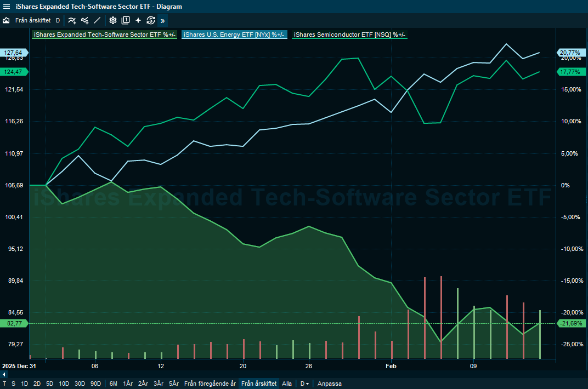Toggle the iShares U.S. Energy ETF legend

click(x=235, y=35)
